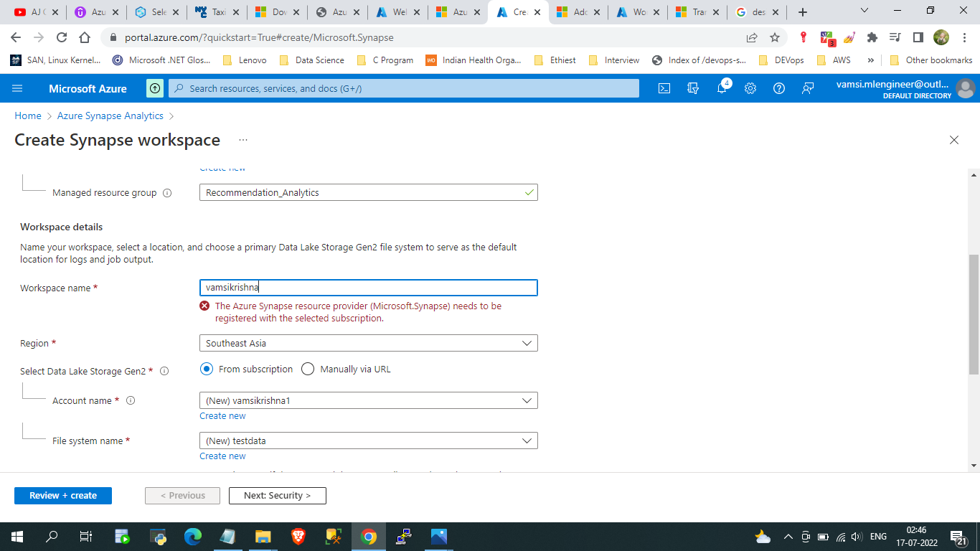Click the ENG language indicator

click(x=878, y=537)
